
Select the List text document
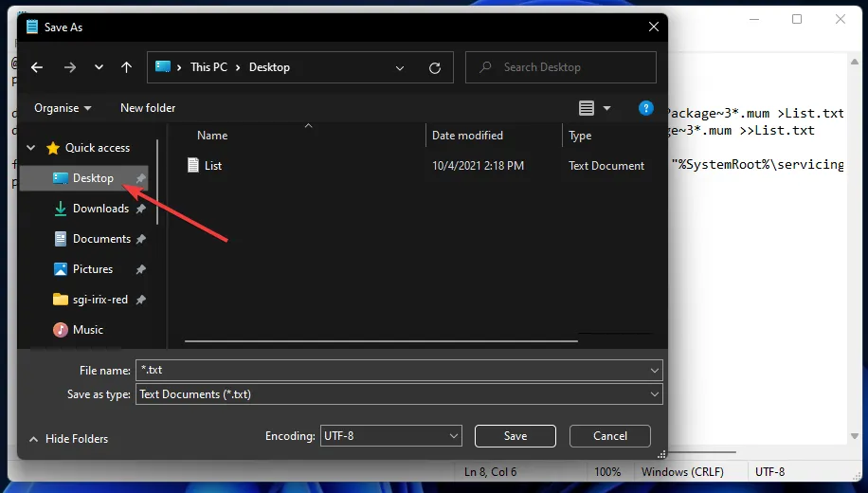click(213, 166)
